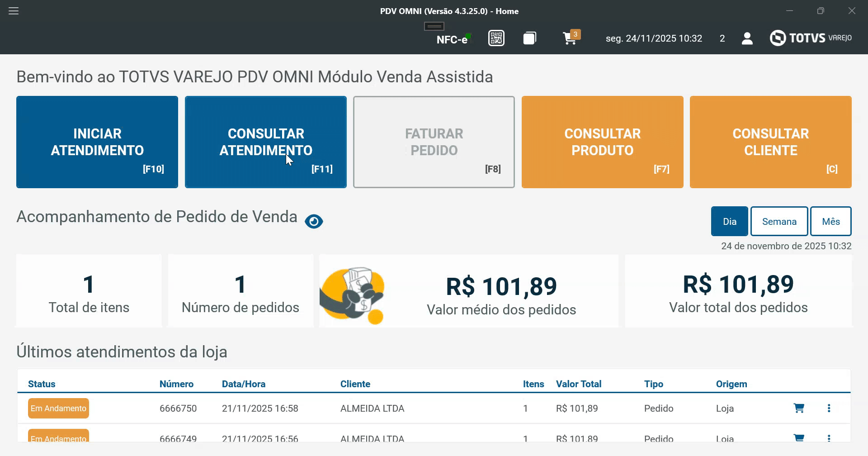Open the user profile icon
The image size is (868, 456).
coord(747,38)
